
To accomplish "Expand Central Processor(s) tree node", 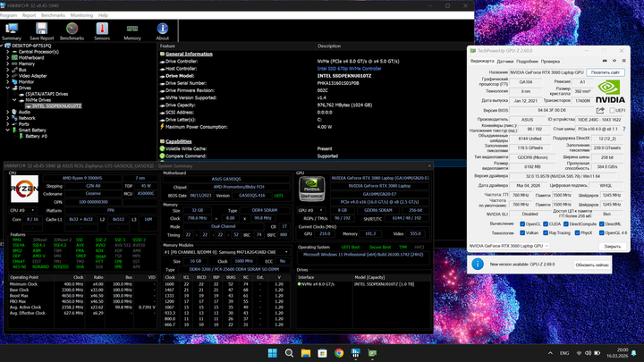I will point(8,52).
